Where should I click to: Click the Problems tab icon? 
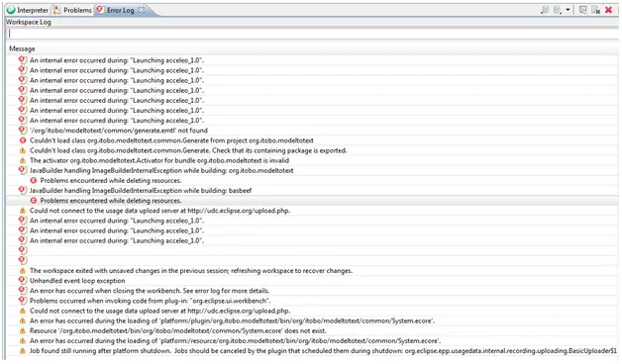tap(57, 10)
